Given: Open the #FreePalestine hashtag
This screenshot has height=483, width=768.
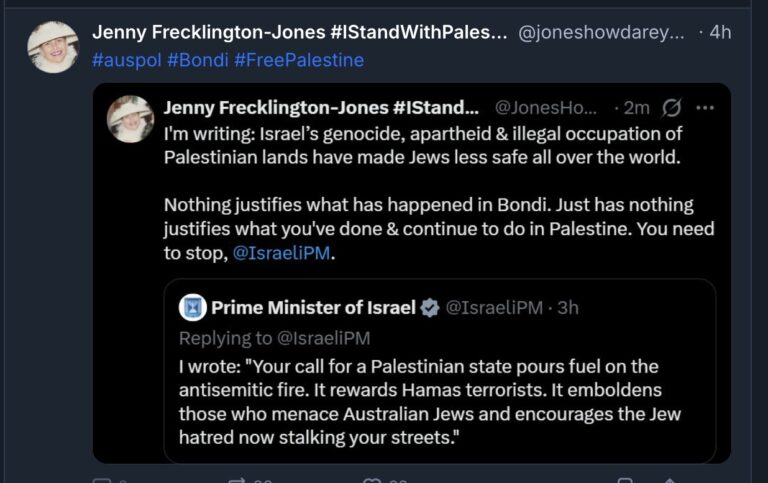Looking at the screenshot, I should (299, 60).
